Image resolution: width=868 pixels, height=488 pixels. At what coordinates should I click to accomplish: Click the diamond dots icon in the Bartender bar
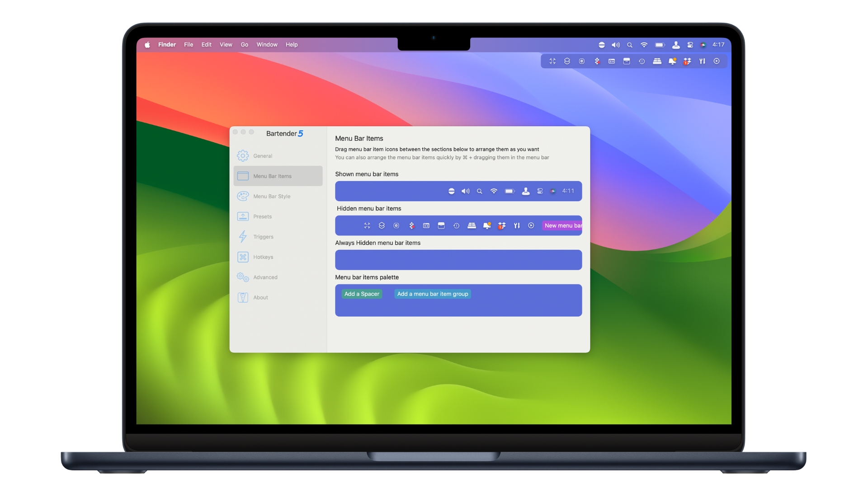coord(597,61)
